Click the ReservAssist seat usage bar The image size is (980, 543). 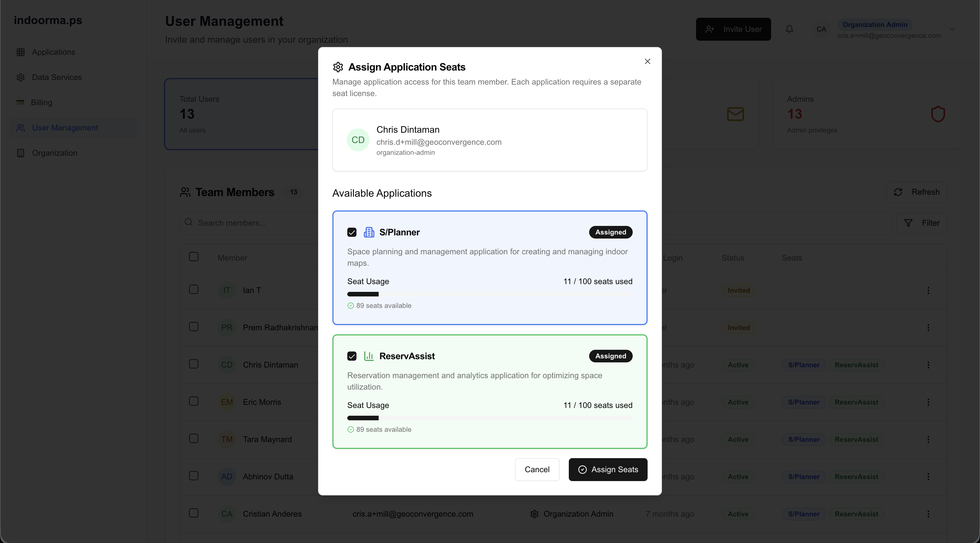tap(490, 418)
